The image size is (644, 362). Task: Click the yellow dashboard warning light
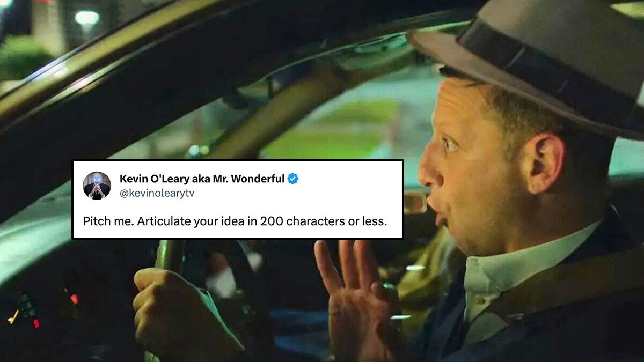pyautogui.click(x=13, y=316)
